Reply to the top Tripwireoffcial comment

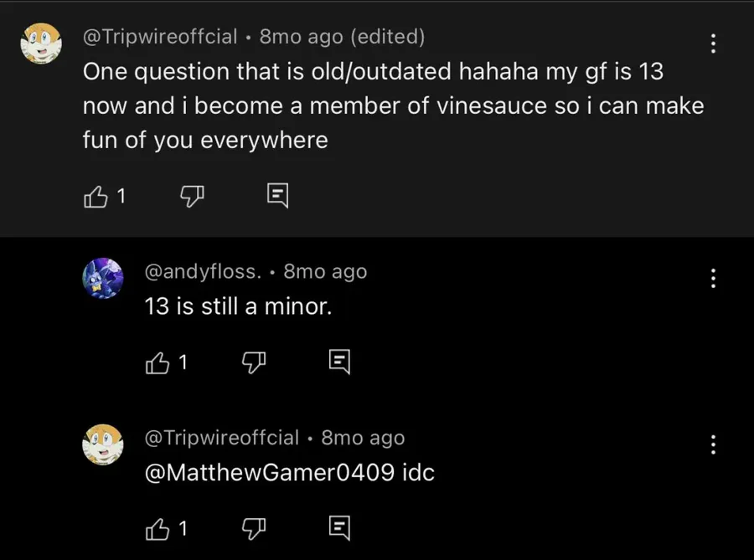pos(277,197)
